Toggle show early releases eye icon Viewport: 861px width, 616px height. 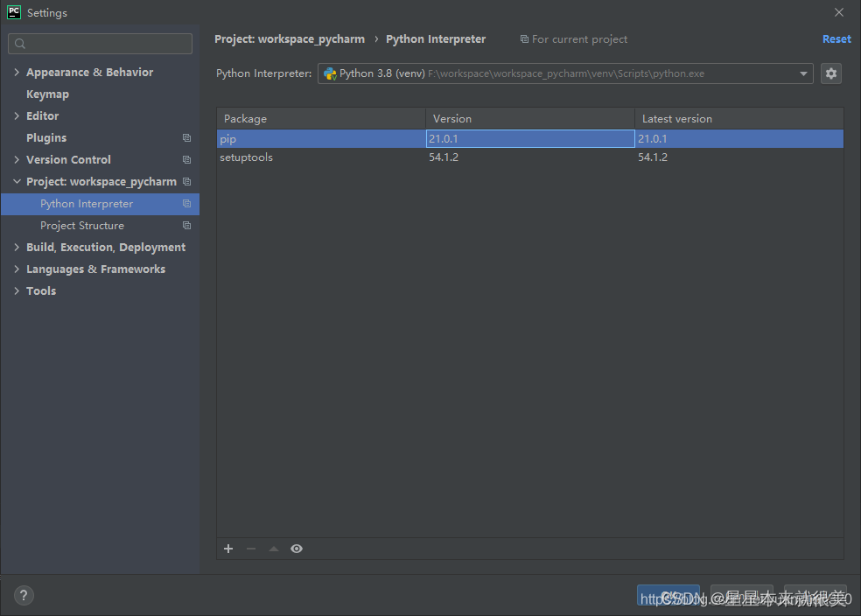297,549
